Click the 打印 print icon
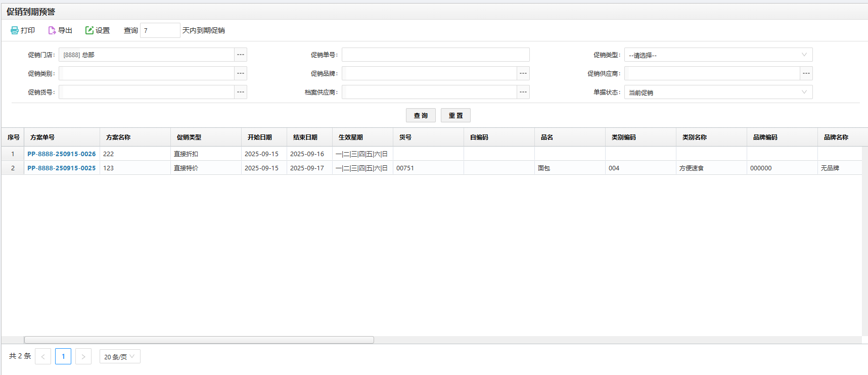 click(15, 30)
